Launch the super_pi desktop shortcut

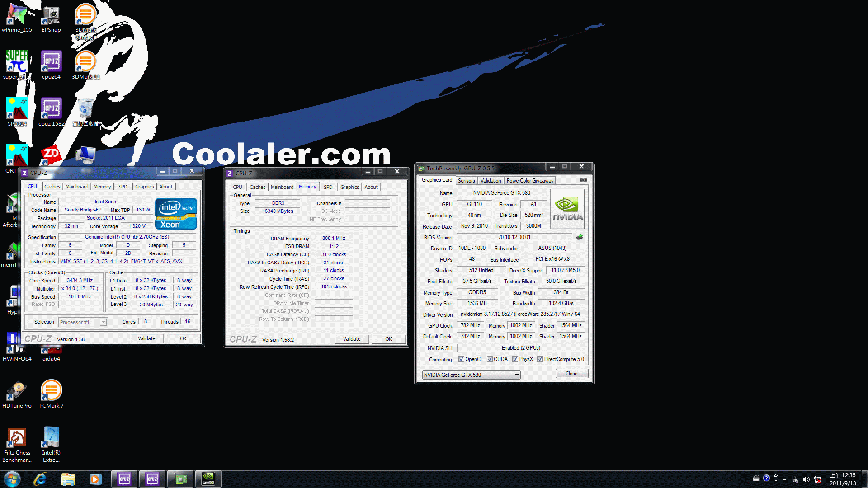tap(17, 65)
